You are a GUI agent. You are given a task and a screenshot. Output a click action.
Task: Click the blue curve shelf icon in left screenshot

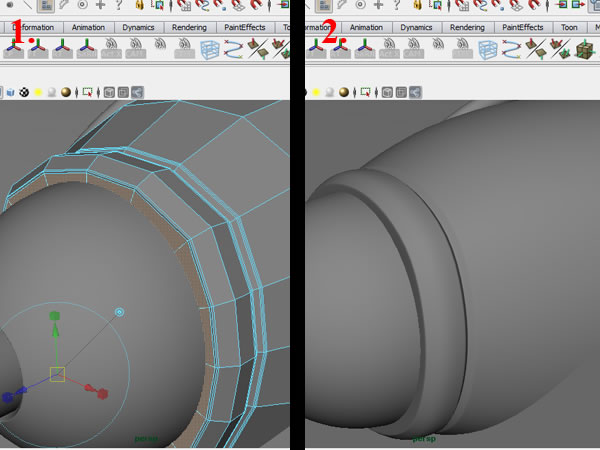click(x=233, y=49)
